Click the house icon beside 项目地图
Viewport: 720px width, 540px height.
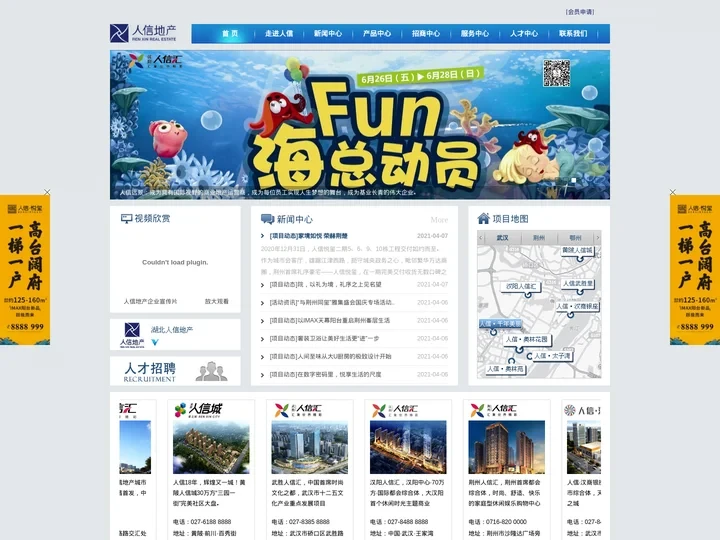(x=484, y=218)
